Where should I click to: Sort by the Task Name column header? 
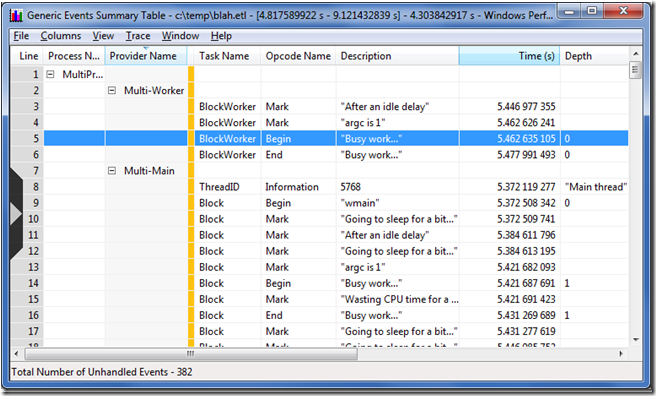[228, 56]
